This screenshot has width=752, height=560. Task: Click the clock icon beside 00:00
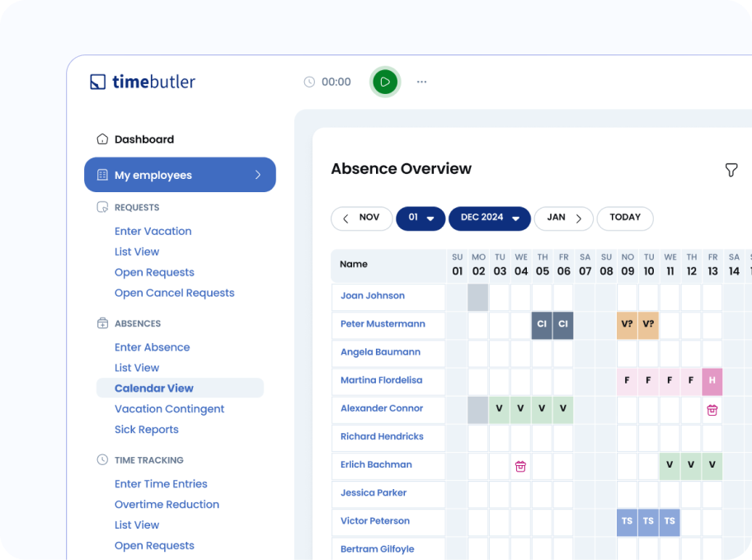(309, 82)
